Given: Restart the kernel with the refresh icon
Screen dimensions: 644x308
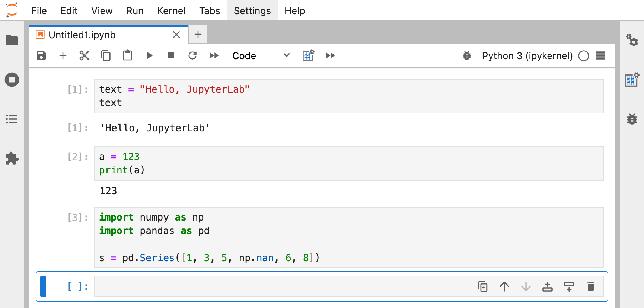Looking at the screenshot, I should (192, 56).
